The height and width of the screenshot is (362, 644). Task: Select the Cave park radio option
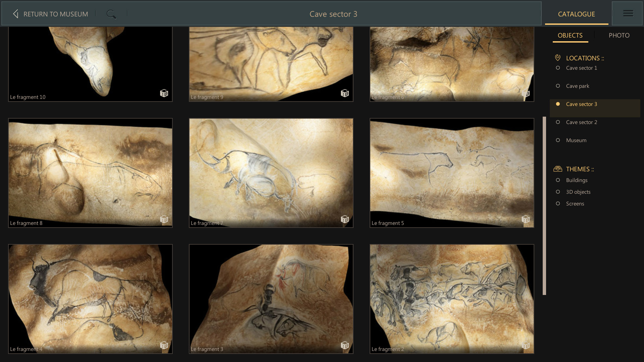pyautogui.click(x=558, y=86)
